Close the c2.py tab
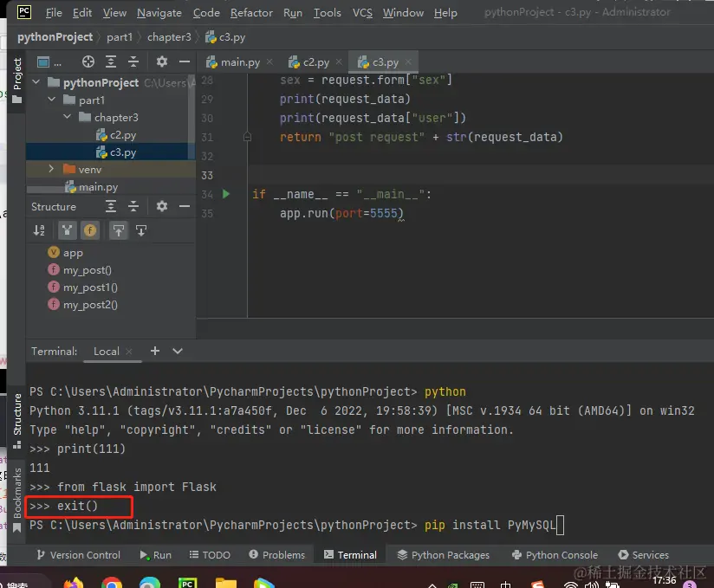The image size is (714, 588). tap(339, 61)
